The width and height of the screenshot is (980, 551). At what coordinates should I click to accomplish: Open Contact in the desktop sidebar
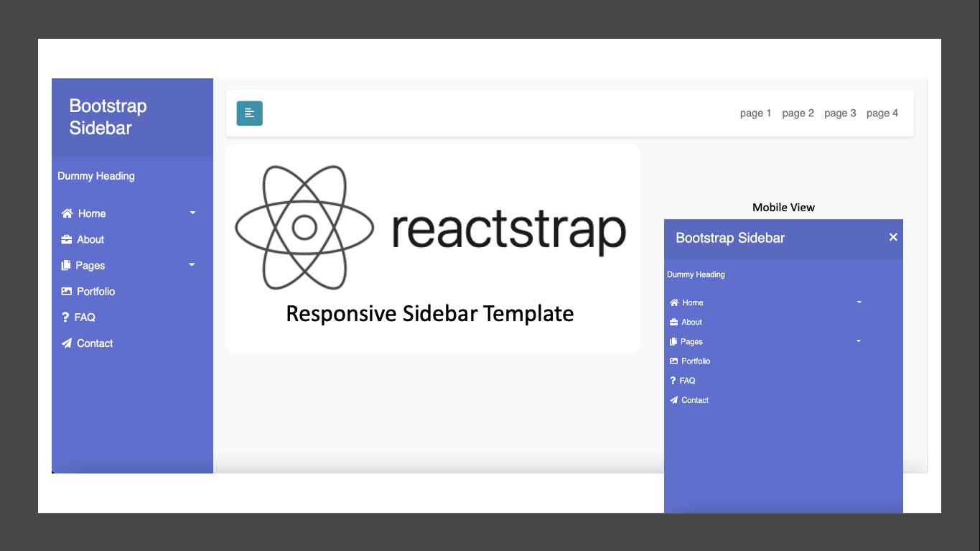[95, 343]
